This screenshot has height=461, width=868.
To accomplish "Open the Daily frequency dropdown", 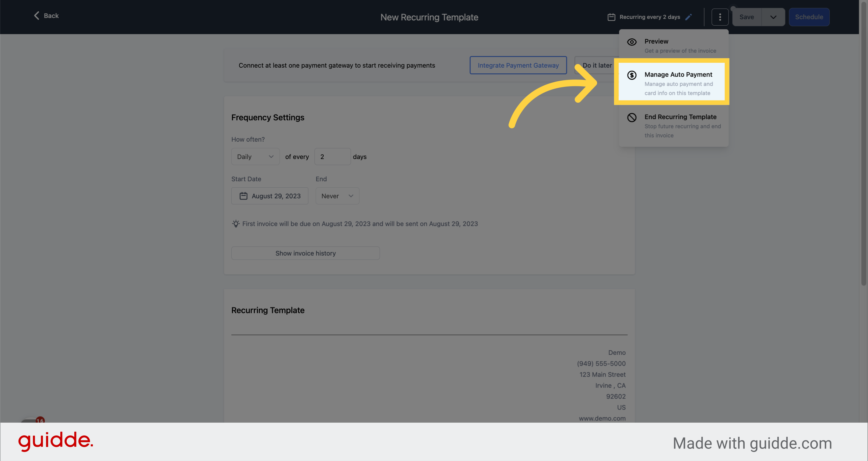I will click(x=255, y=157).
